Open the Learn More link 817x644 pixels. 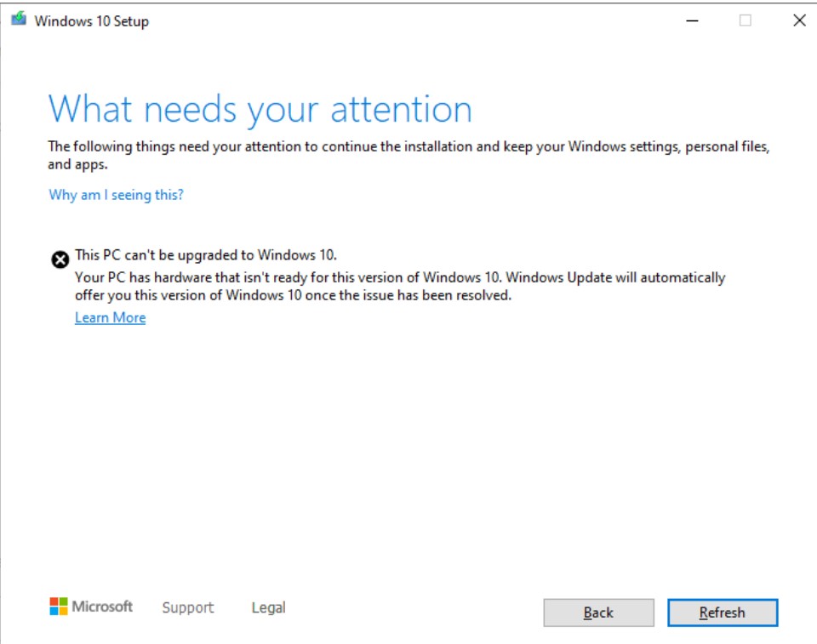point(110,317)
